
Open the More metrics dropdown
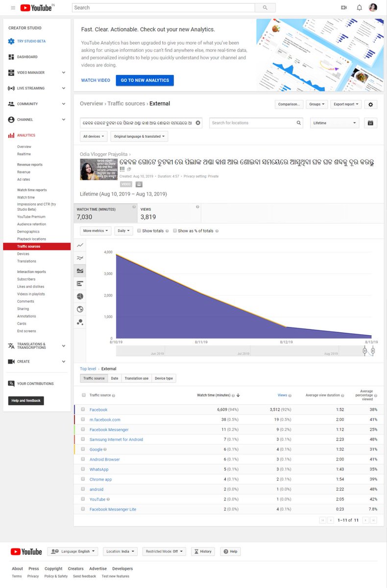click(96, 231)
